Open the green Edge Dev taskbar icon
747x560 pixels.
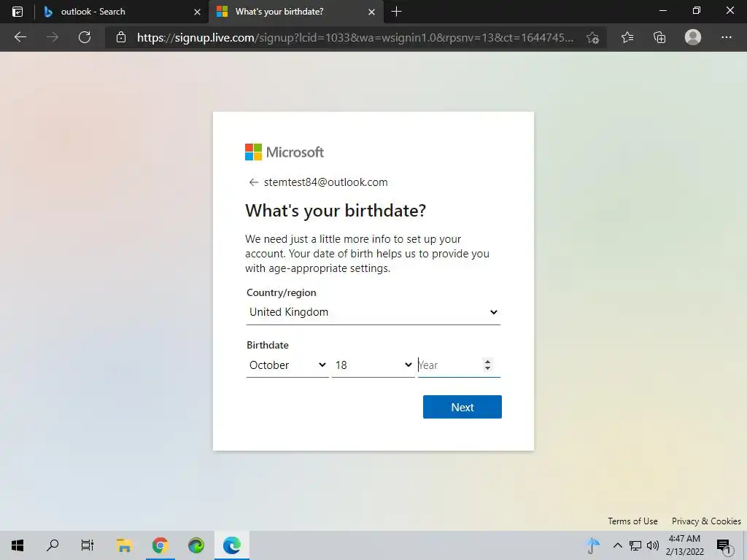click(196, 545)
